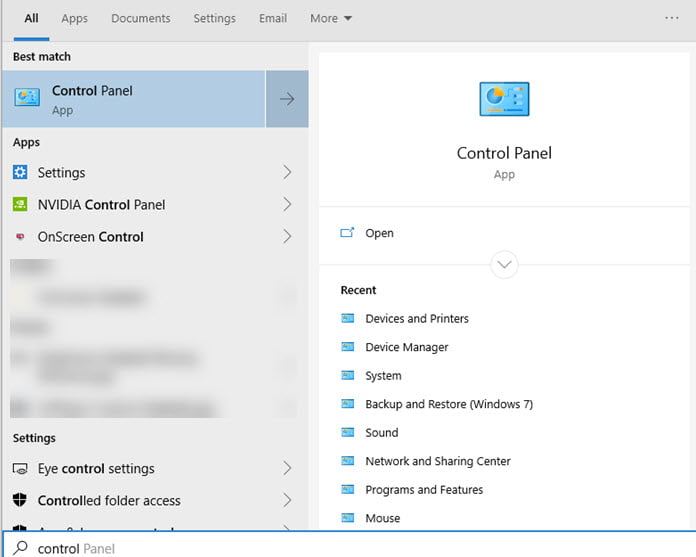696x557 pixels.
Task: Open OnScreen Control result
Action: (x=153, y=237)
